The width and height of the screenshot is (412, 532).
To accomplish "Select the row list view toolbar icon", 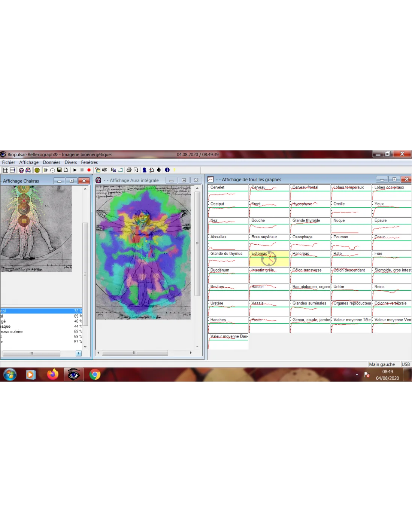I will point(12,170).
